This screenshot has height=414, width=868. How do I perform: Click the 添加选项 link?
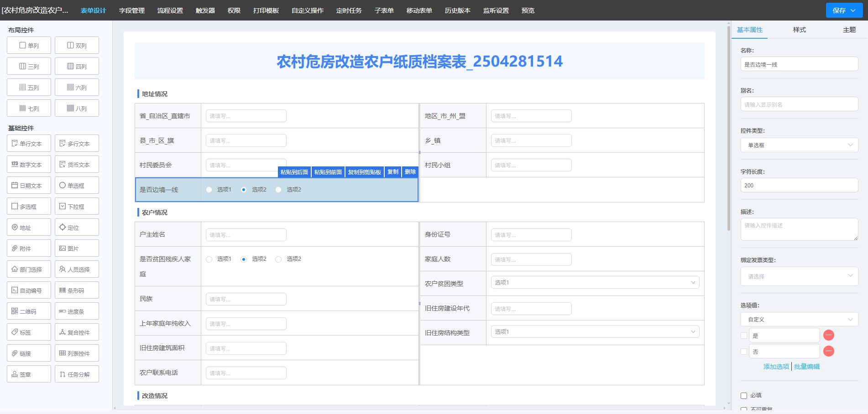(x=776, y=367)
